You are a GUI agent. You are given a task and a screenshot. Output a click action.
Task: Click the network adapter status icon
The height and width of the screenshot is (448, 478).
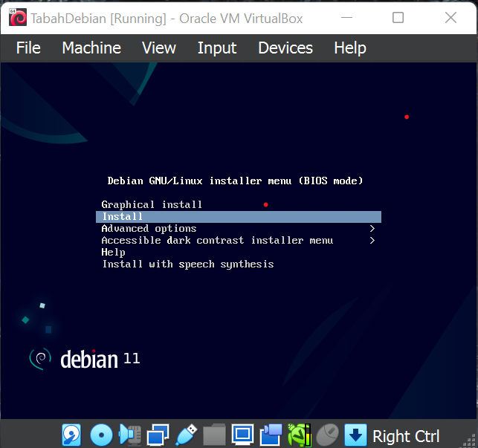coord(158,435)
